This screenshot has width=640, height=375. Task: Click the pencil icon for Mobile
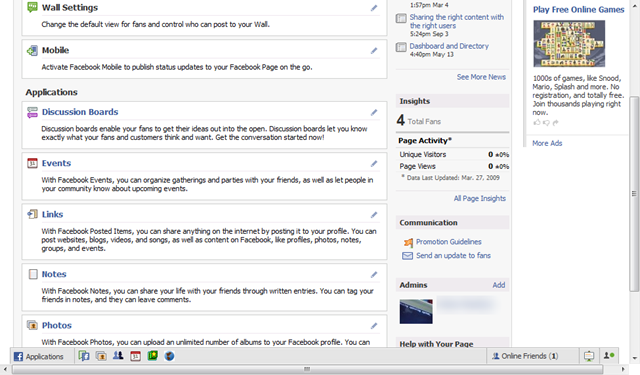(x=374, y=51)
